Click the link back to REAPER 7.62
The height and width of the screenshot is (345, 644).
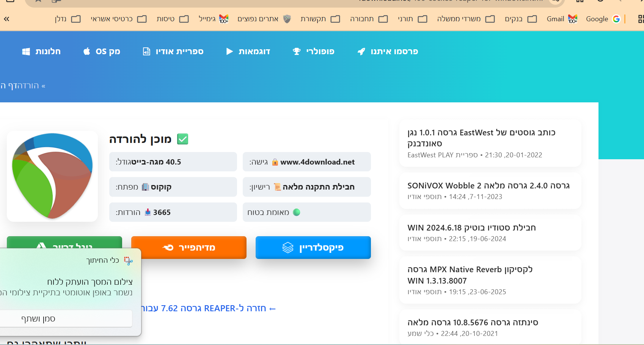[208, 309]
